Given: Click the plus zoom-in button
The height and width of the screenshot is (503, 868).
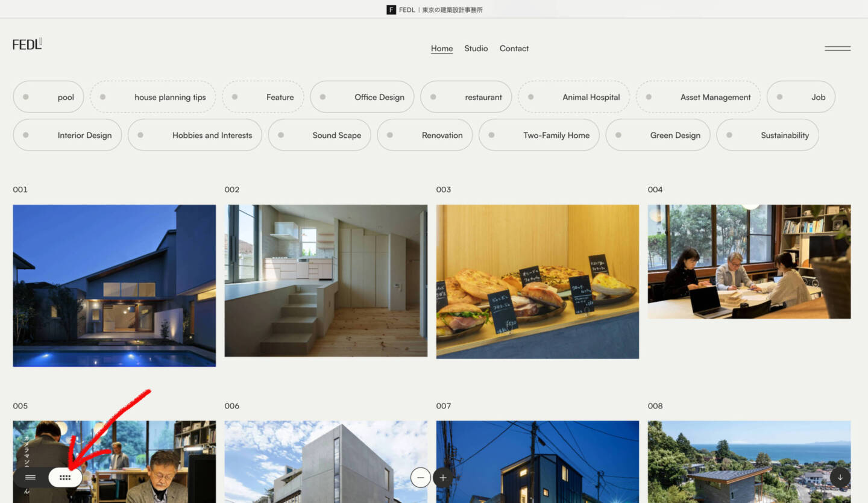Looking at the screenshot, I should coord(443,478).
